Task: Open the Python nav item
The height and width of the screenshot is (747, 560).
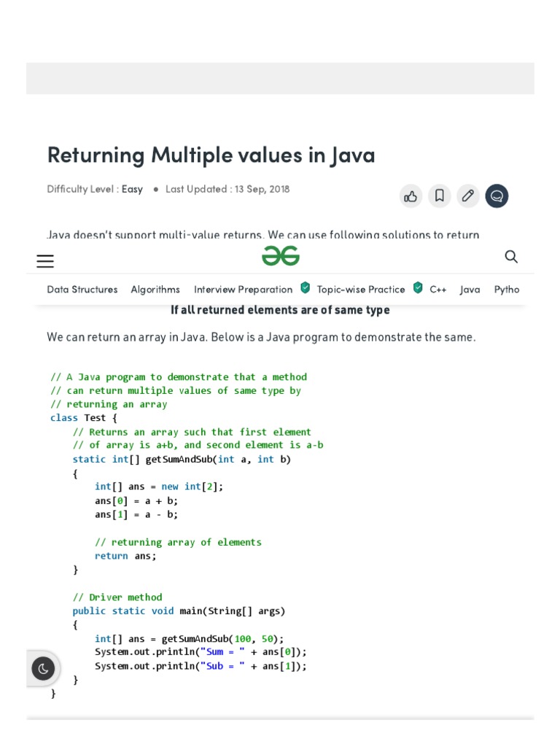Action: pyautogui.click(x=507, y=290)
